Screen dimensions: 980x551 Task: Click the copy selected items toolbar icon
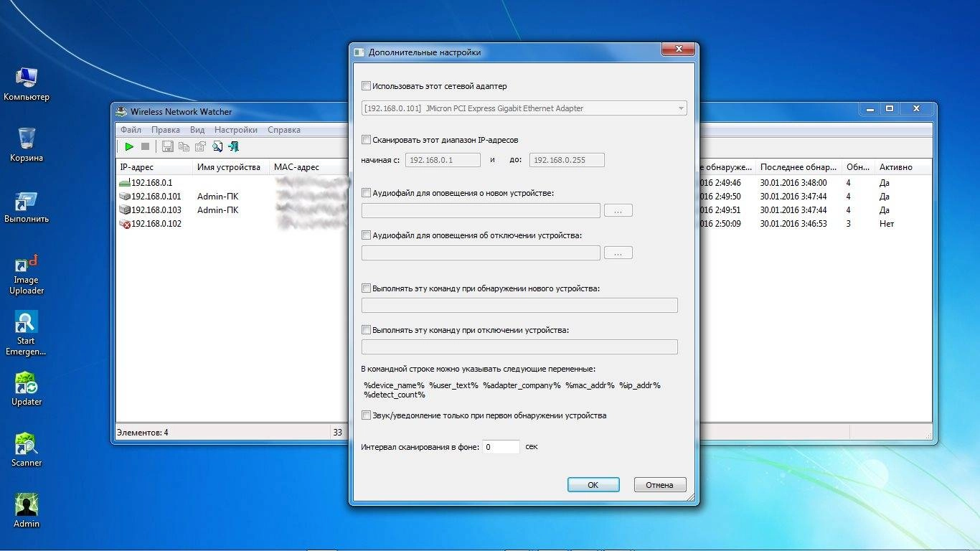(184, 146)
